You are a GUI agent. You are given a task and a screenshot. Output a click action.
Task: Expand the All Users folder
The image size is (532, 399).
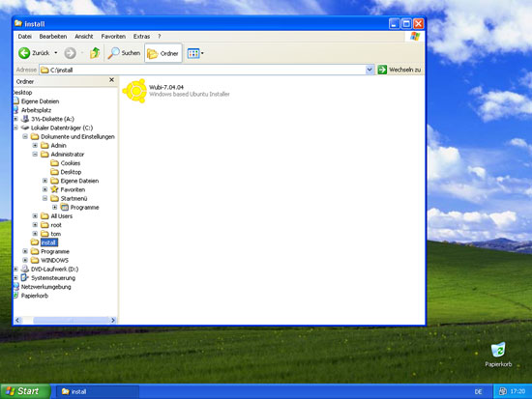point(35,216)
